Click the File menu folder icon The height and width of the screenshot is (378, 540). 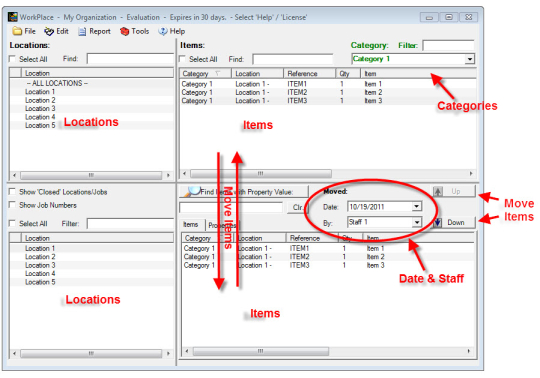coord(17,31)
